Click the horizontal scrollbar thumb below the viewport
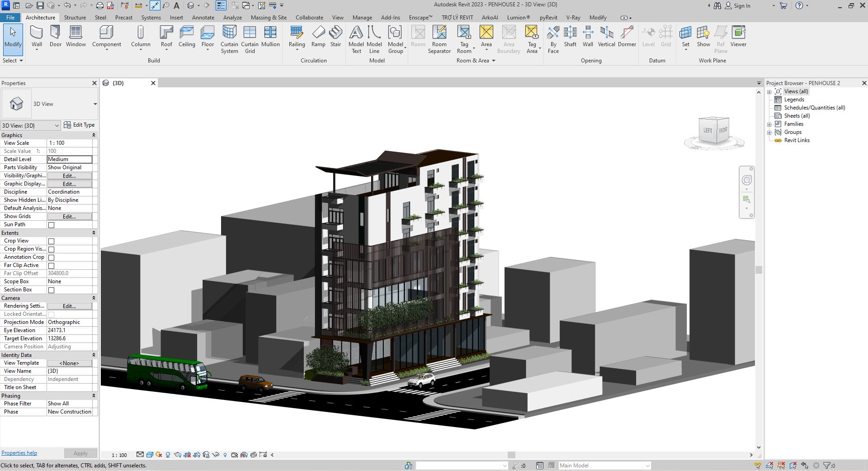Image resolution: width=868 pixels, height=471 pixels. tap(511, 455)
